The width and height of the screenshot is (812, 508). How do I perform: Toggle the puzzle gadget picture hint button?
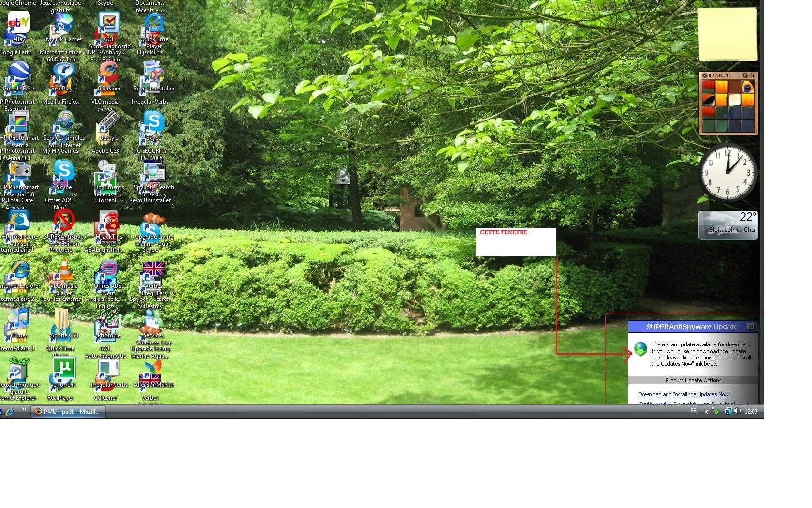click(x=745, y=75)
